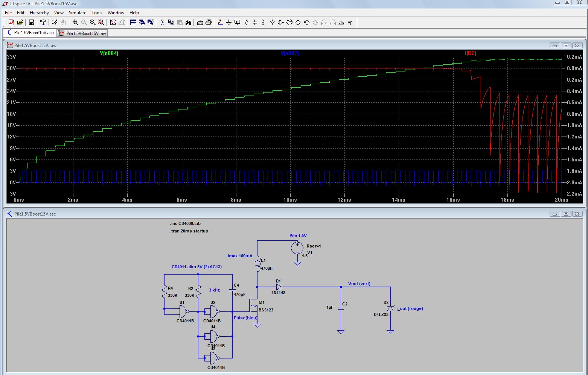Select the Capacitor component tool

coord(255,23)
